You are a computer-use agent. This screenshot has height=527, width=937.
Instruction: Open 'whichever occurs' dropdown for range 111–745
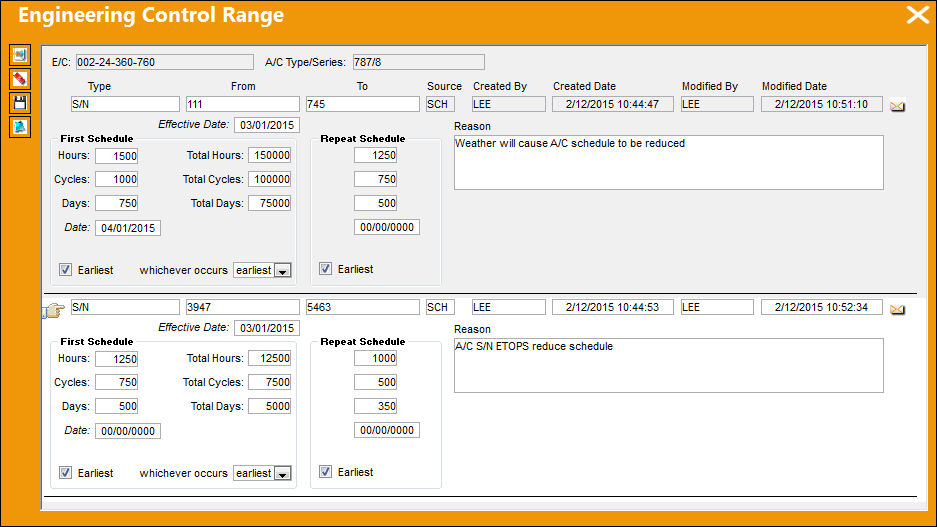[283, 271]
